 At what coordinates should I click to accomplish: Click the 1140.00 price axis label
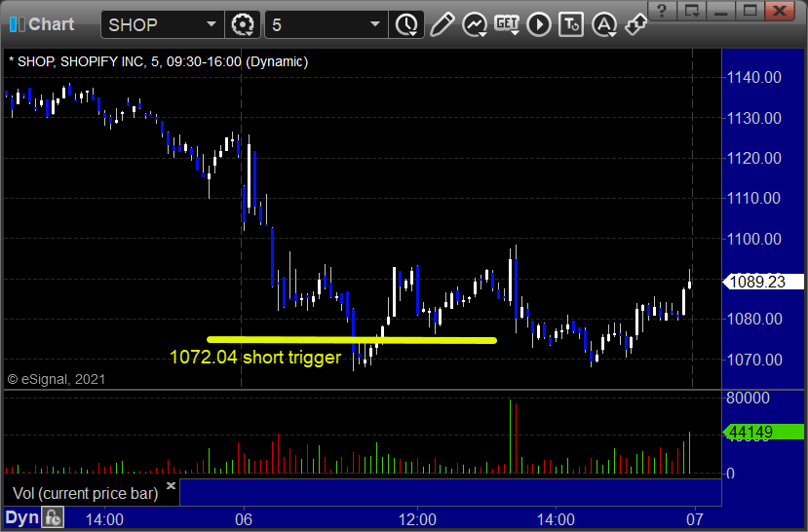click(753, 78)
